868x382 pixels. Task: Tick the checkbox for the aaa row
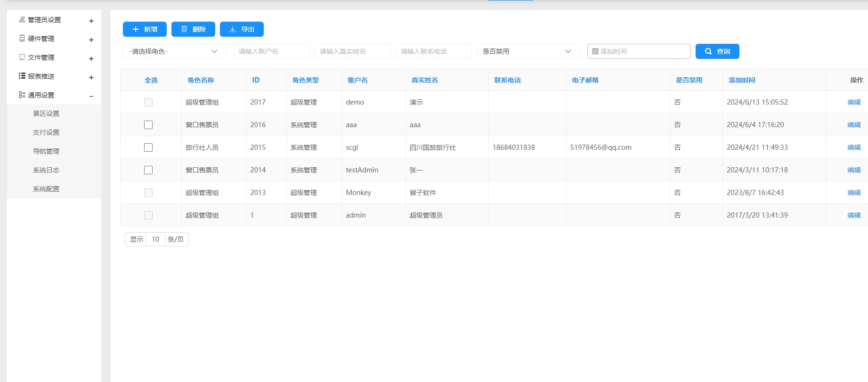[x=148, y=125]
